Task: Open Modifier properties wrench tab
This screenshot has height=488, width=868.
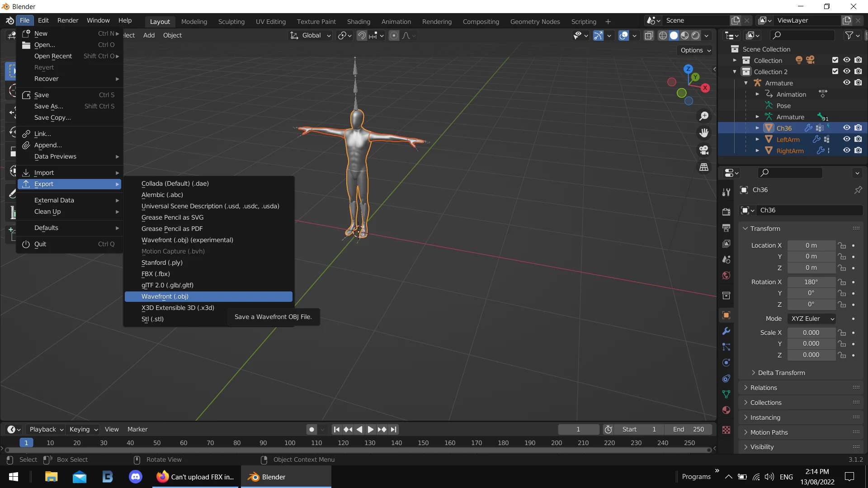Action: (x=726, y=331)
